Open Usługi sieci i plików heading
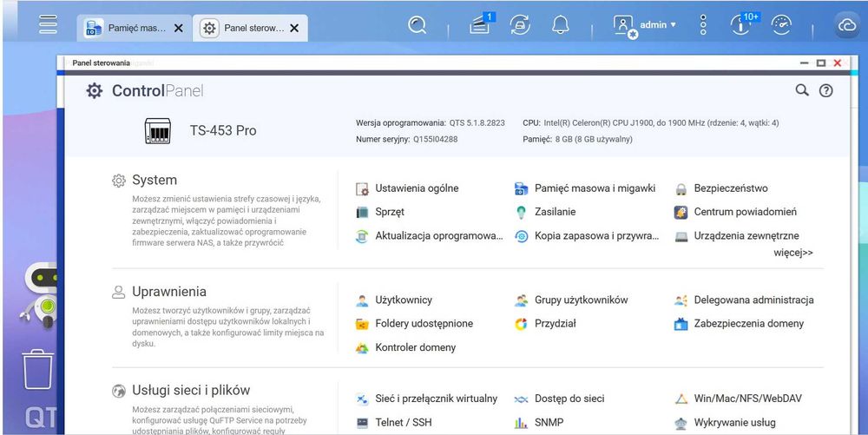 [191, 390]
